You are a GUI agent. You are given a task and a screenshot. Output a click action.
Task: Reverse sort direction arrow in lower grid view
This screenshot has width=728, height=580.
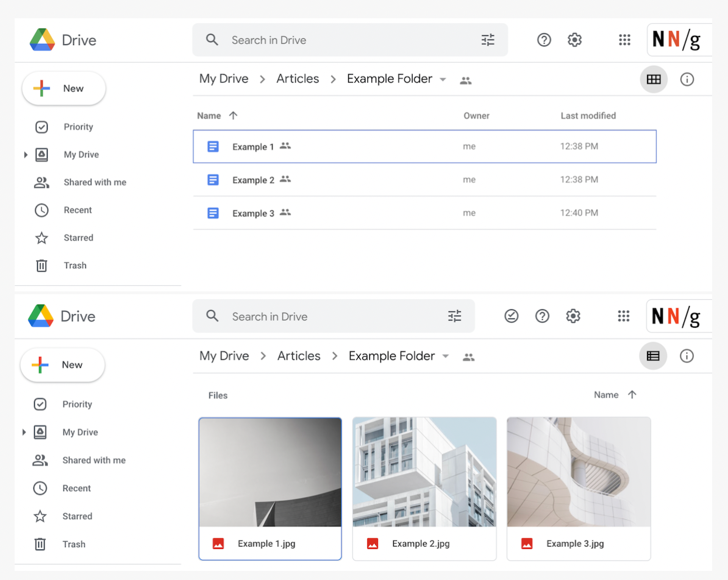click(632, 395)
